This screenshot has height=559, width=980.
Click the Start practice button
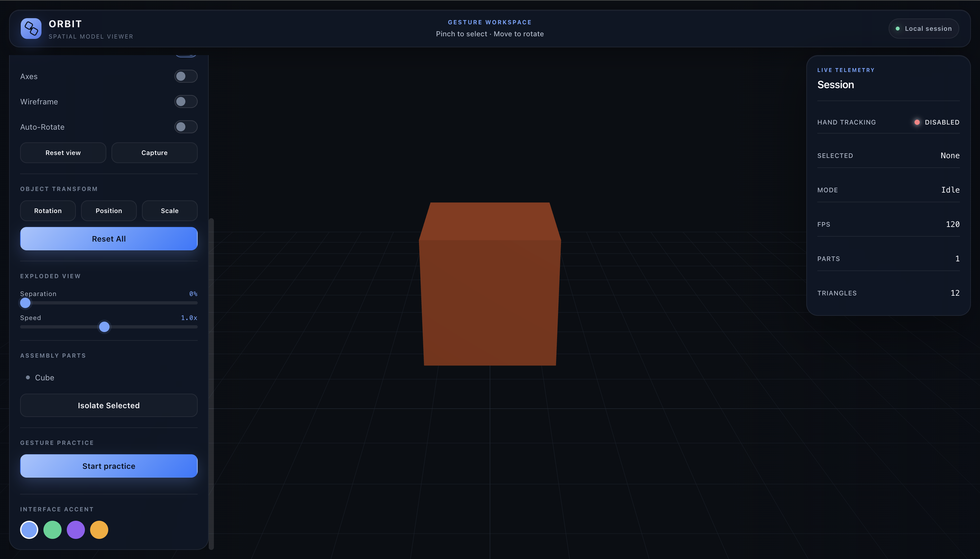click(x=109, y=466)
